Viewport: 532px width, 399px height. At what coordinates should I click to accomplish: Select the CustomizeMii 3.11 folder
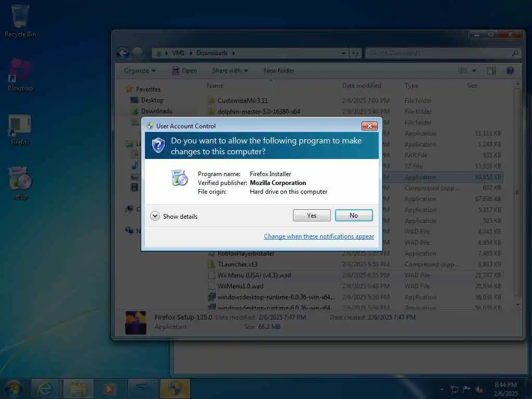pos(242,101)
